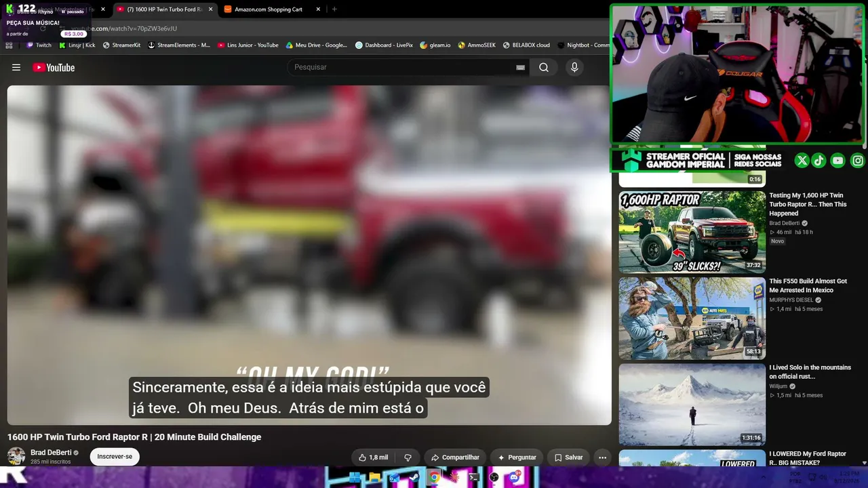Click the YouTube search magnifier button
The width and height of the screenshot is (868, 488).
click(544, 67)
